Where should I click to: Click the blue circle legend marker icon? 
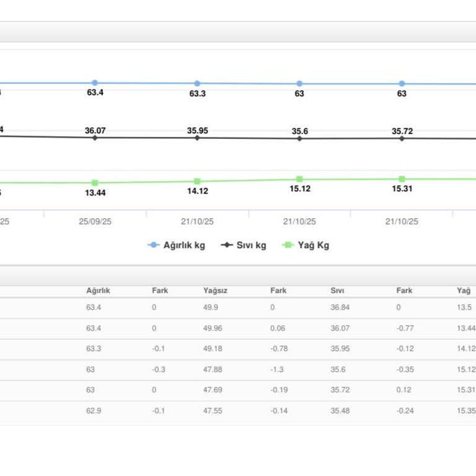(154, 245)
